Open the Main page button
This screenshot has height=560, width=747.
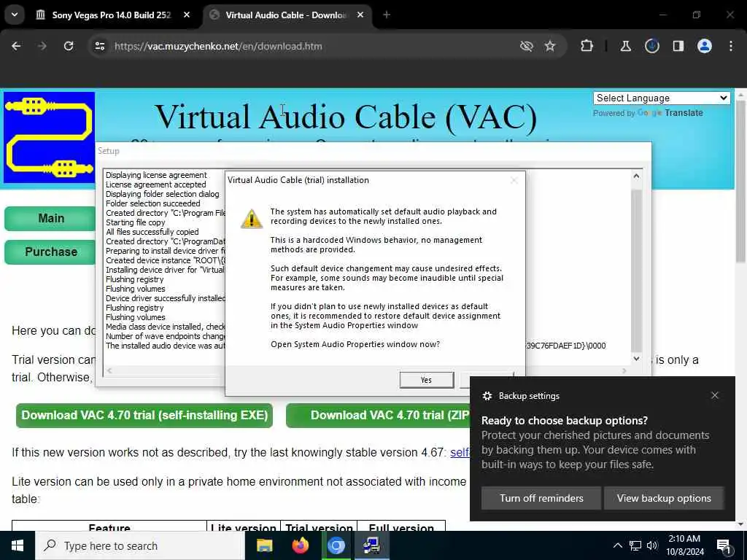pyautogui.click(x=50, y=218)
